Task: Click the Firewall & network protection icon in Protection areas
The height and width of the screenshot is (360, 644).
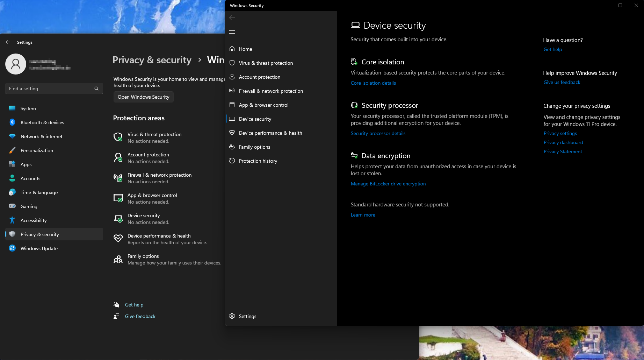Action: coord(118,178)
